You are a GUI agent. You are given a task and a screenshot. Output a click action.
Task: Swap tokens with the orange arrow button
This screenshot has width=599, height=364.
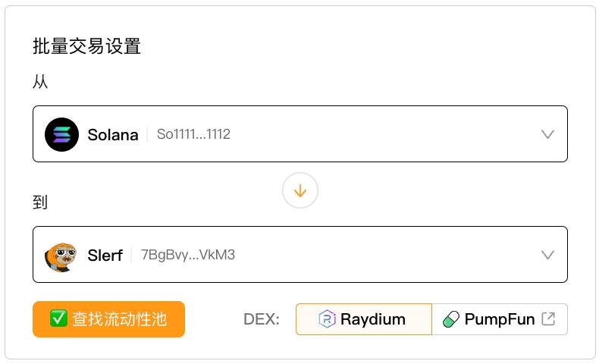tap(299, 191)
